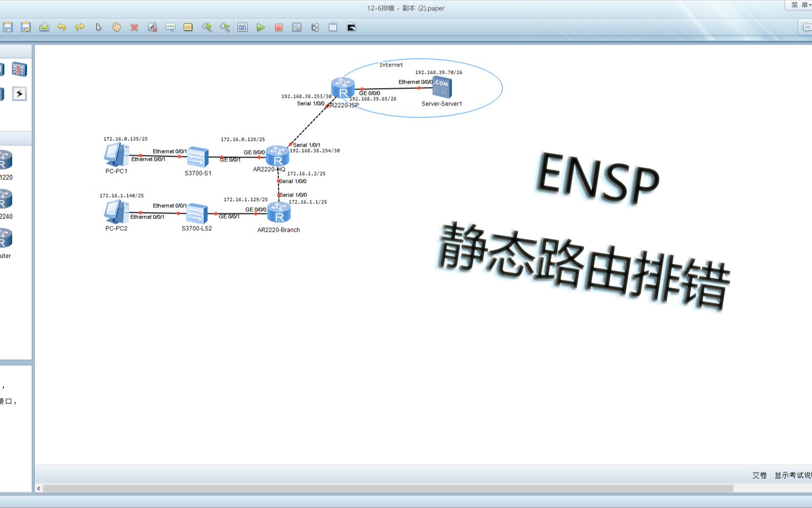Click the '192.168.39.65/26' address label
812x508 pixels.
pyautogui.click(x=373, y=99)
